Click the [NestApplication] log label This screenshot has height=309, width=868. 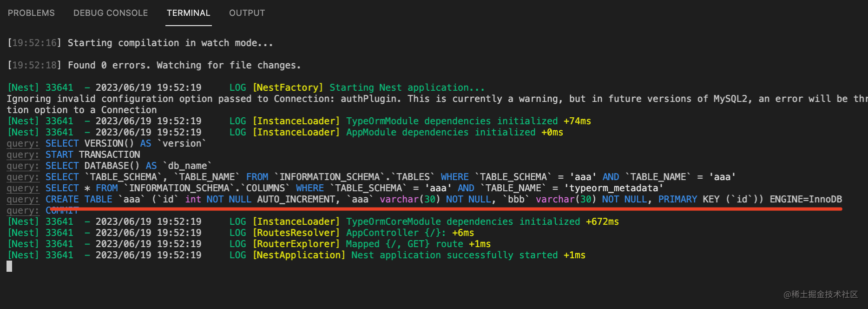(x=299, y=255)
